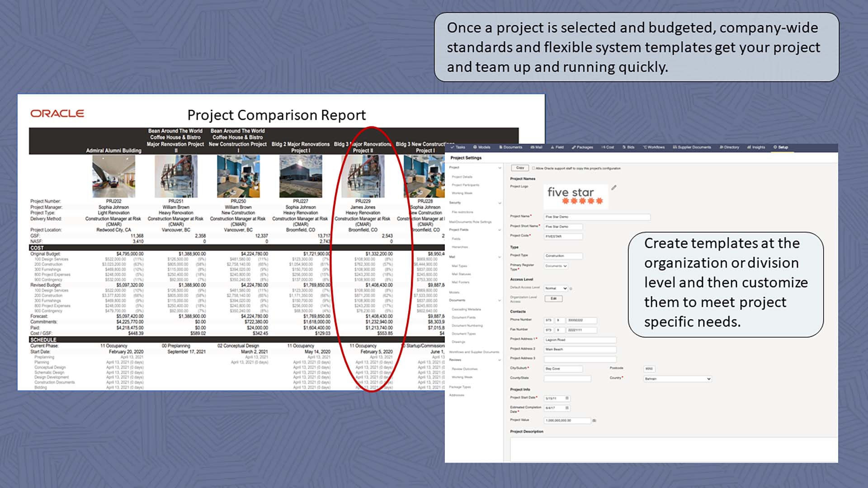Click Edit next to Organization Level Access

[554, 299]
